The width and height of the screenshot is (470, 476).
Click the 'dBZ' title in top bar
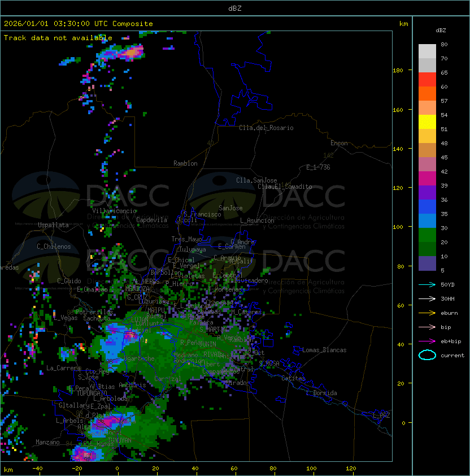[235, 8]
